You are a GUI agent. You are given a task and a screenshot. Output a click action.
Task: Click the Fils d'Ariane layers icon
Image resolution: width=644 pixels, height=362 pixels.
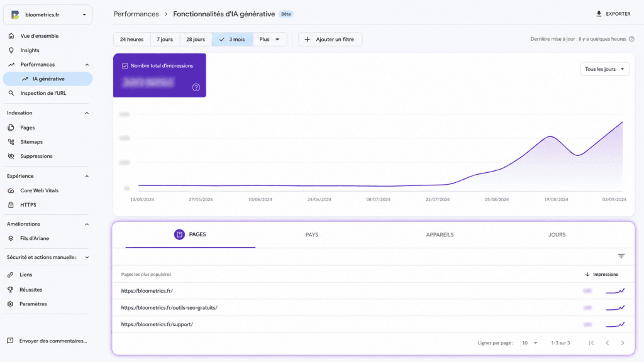pyautogui.click(x=11, y=238)
